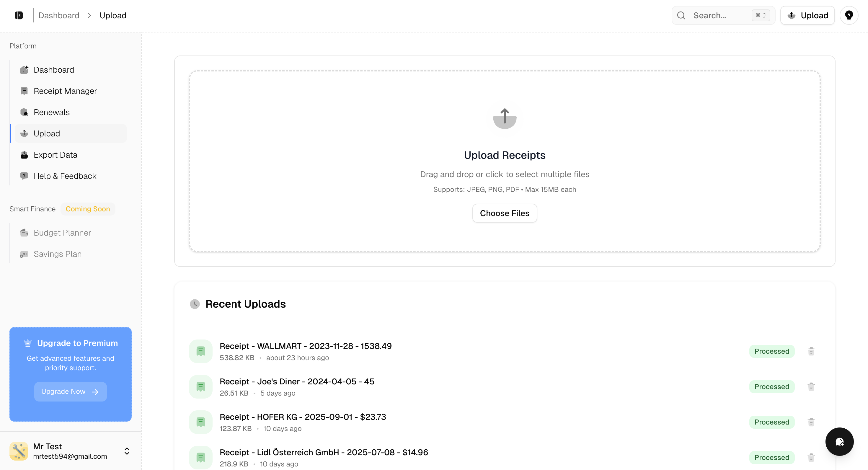This screenshot has height=470, width=868.
Task: Open the chat support bubble icon
Action: coord(839,441)
